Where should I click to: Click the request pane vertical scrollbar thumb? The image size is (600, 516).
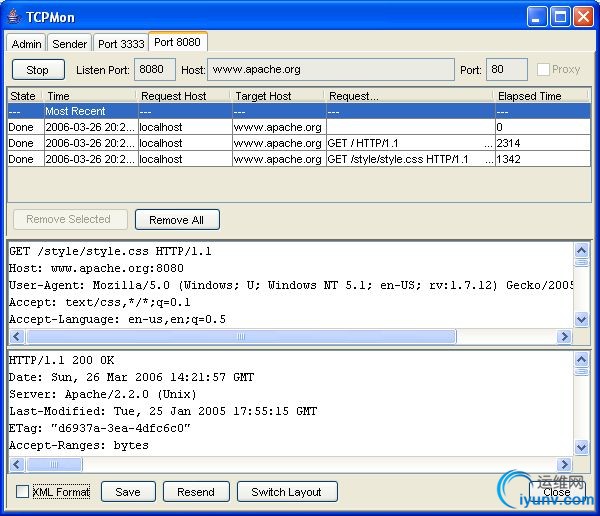click(x=582, y=262)
